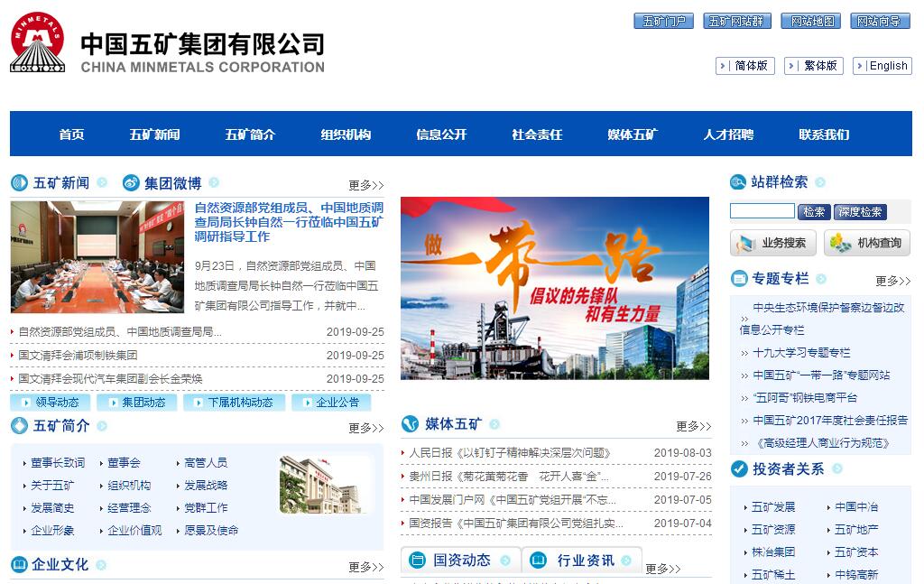Select the 集团动态 news tab

point(137,403)
